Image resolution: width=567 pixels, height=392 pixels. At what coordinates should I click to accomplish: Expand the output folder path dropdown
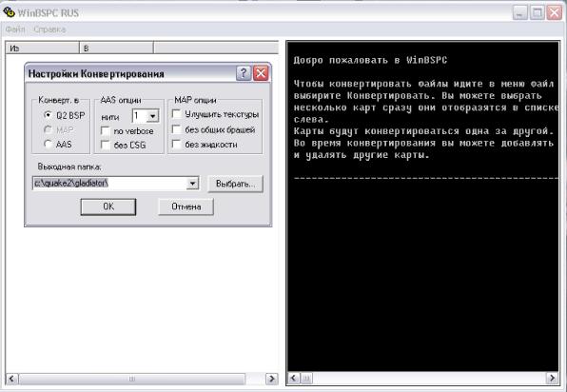[193, 184]
